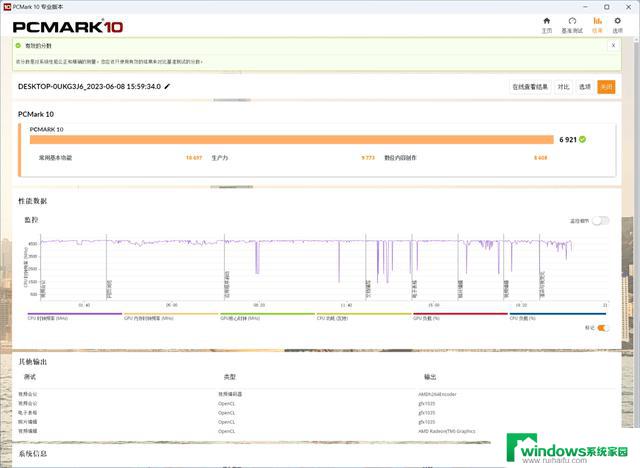Click the orange PCMark 10 score bar

(292, 140)
